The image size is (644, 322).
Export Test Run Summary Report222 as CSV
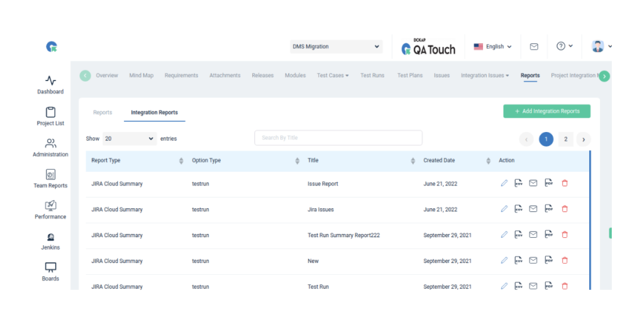click(x=519, y=235)
